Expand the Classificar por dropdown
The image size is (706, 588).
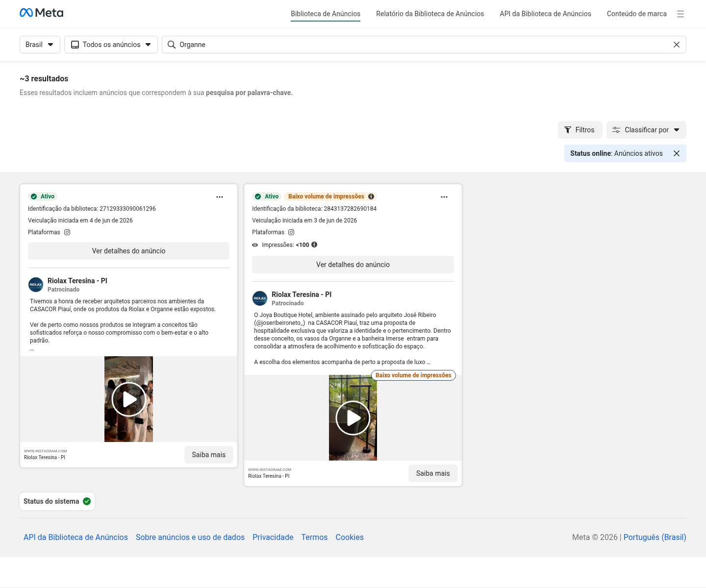(x=646, y=130)
